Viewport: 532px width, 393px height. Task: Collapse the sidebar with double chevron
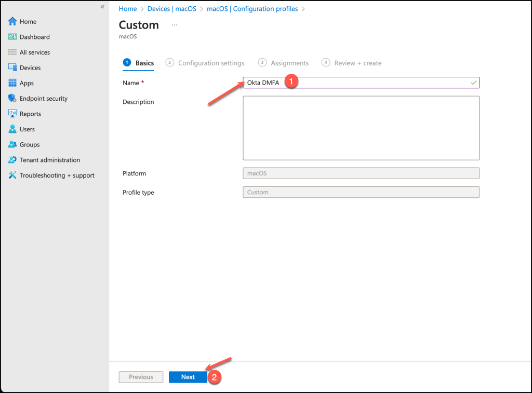[102, 7]
